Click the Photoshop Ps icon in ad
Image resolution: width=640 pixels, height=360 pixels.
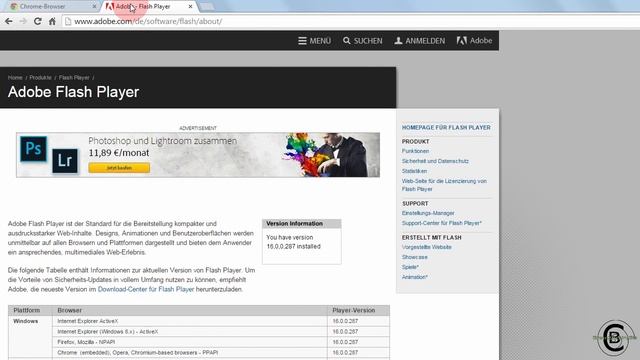pyautogui.click(x=33, y=149)
